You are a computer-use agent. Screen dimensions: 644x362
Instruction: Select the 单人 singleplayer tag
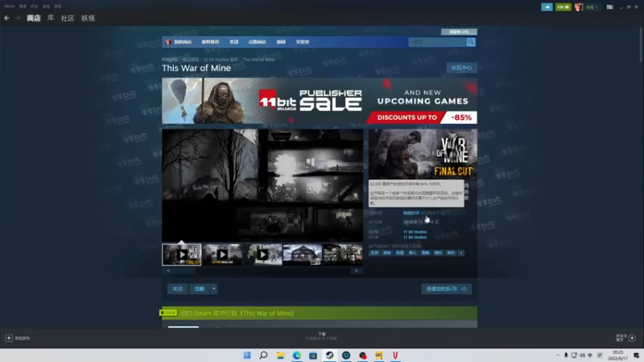click(x=412, y=253)
